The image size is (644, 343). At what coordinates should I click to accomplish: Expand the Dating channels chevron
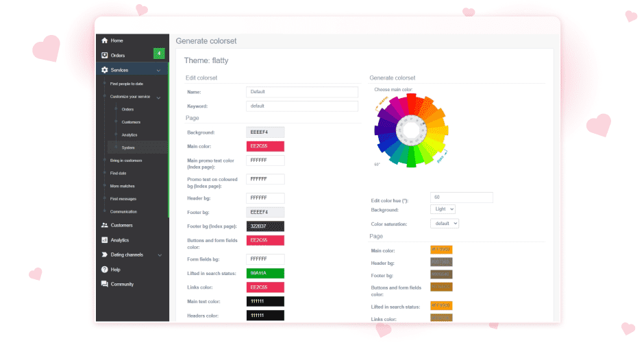click(160, 255)
